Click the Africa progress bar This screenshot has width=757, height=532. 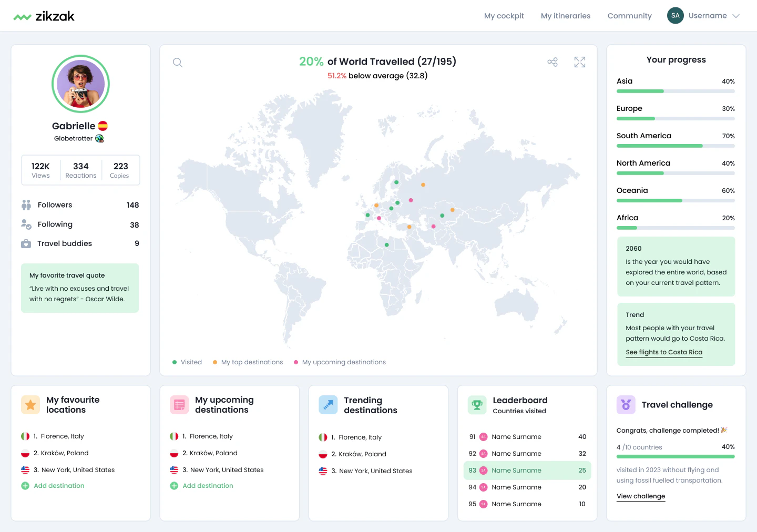pos(676,228)
